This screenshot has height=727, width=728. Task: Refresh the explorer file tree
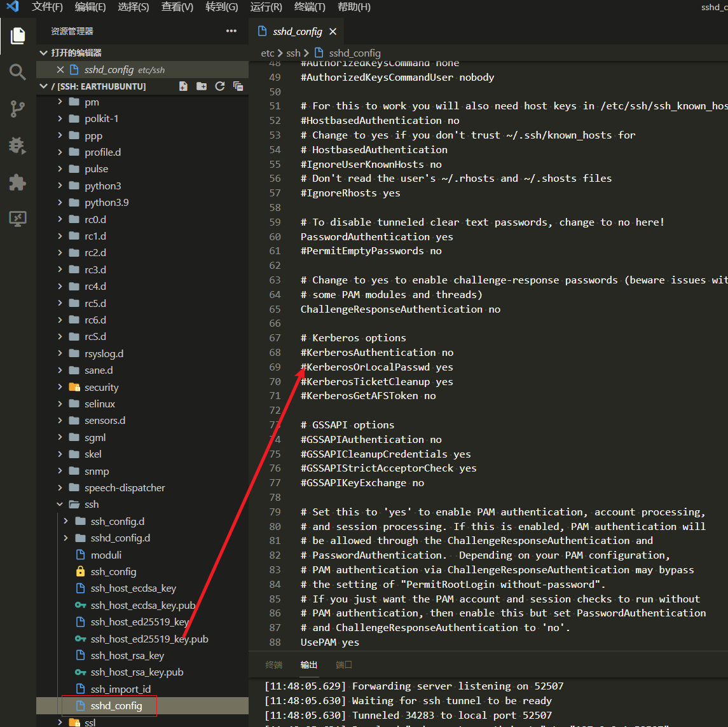coord(220,86)
